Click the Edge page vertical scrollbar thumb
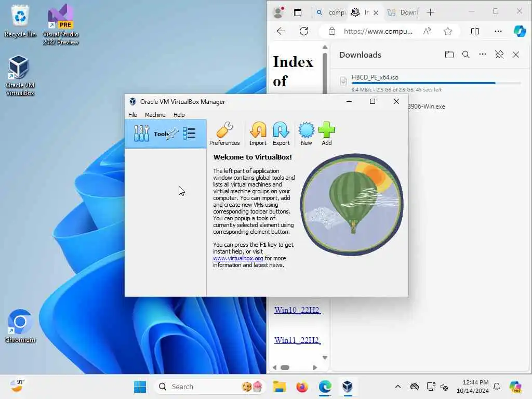532x399 pixels. point(325,73)
